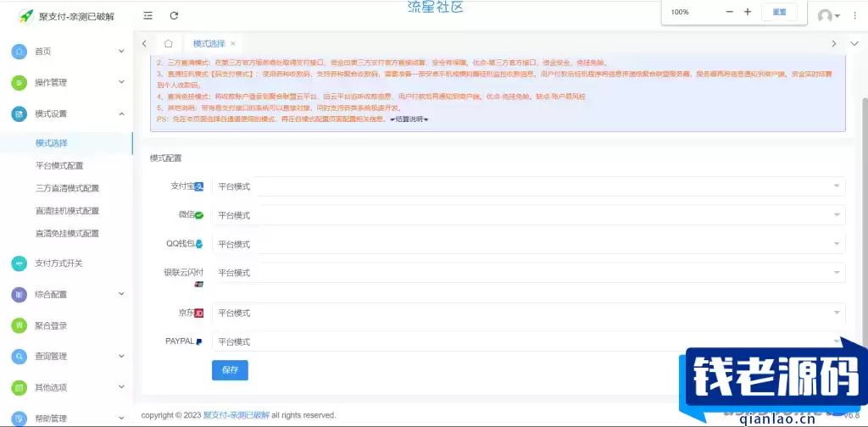Viewport: 868px width, 427px height.
Task: Click the home tab icon
Action: [169, 43]
